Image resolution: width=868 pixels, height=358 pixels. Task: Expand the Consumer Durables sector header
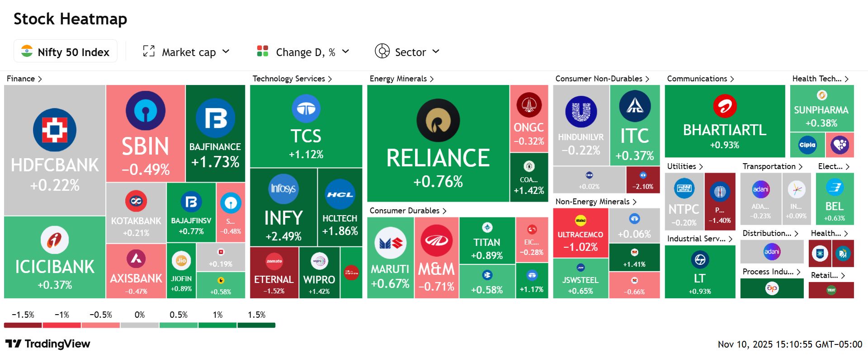pyautogui.click(x=408, y=211)
